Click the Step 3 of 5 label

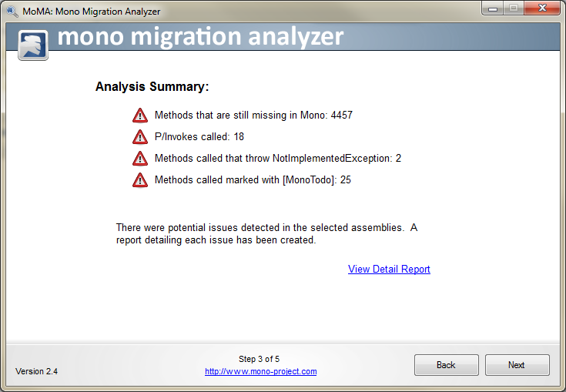259,359
